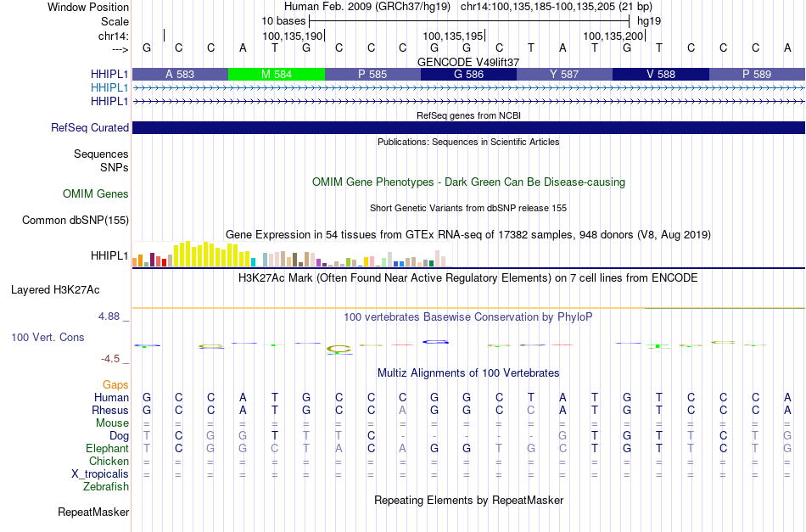The height and width of the screenshot is (532, 806).
Task: Click the OMIM Gene Phenotypes title text
Action: 469,182
